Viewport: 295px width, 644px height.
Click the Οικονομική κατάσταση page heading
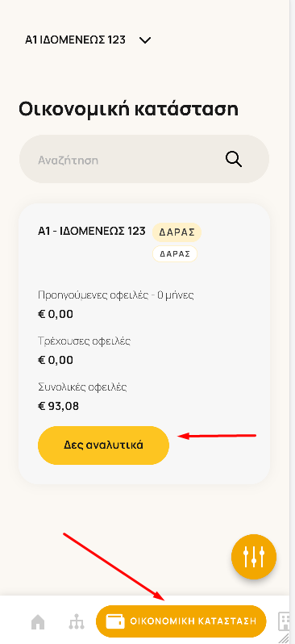coord(128,110)
